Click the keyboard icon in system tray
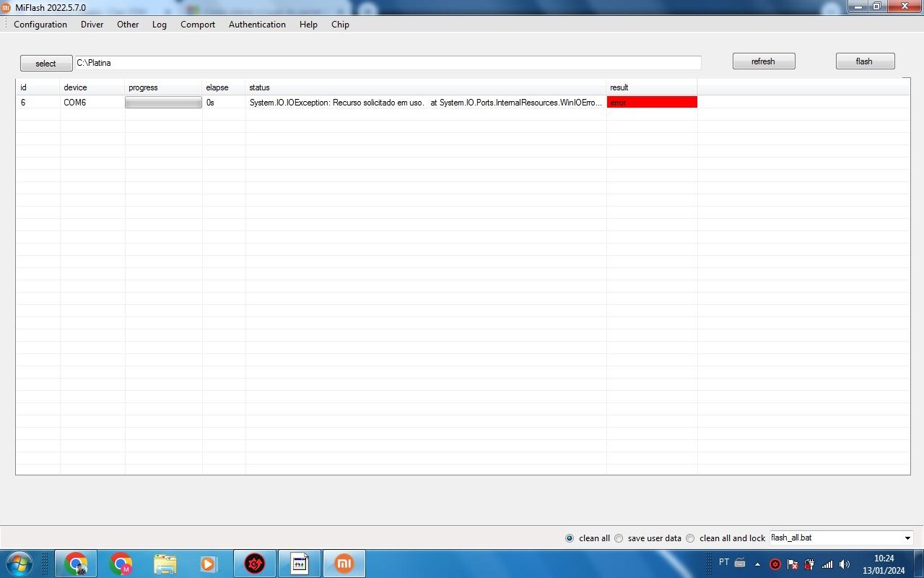This screenshot has height=578, width=924. [740, 563]
